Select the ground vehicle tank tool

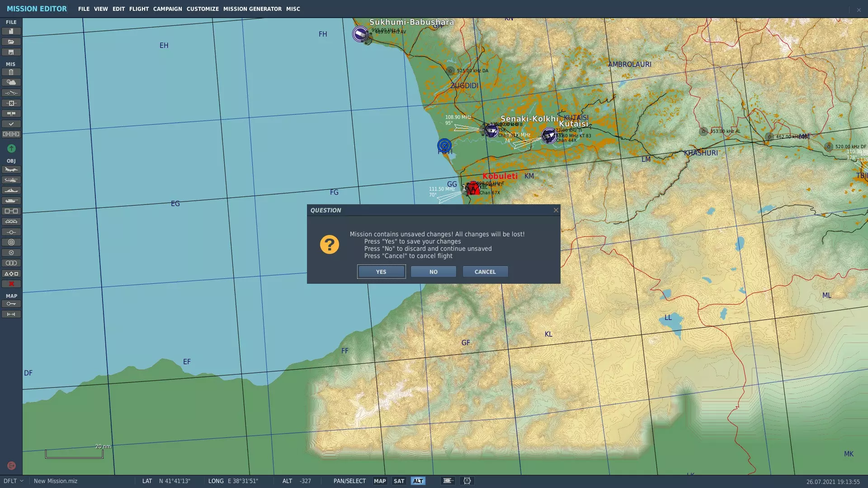click(x=11, y=201)
